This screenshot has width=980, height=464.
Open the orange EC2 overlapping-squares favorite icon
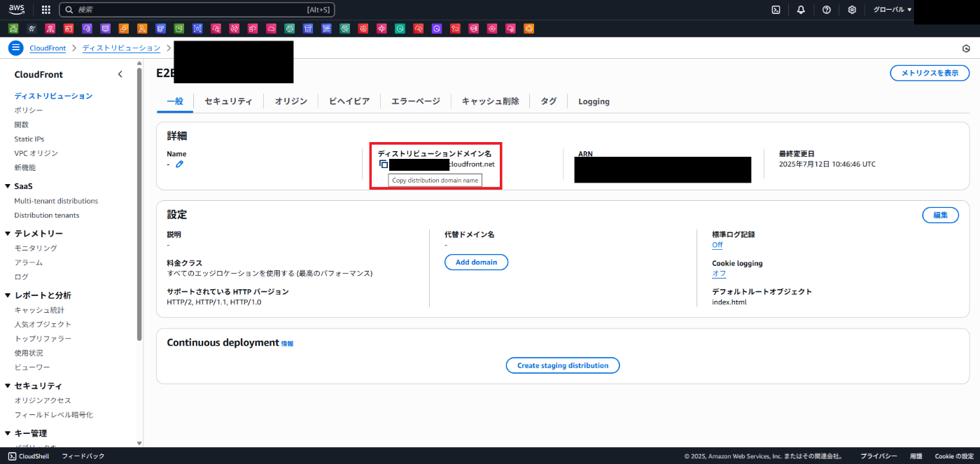124,29
